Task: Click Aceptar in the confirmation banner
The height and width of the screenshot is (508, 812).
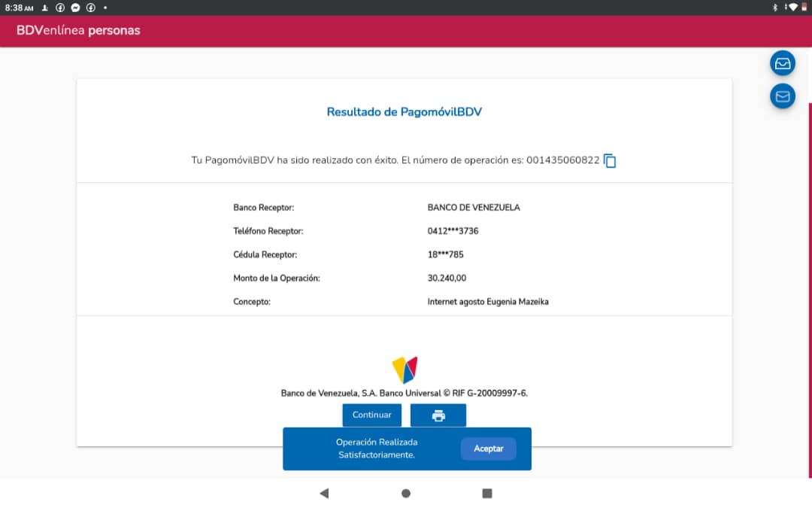Action: click(489, 449)
